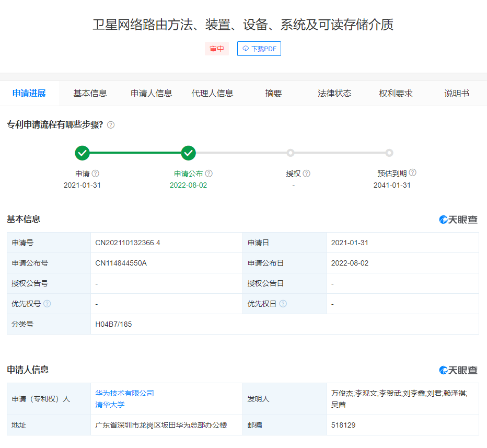
Task: Click the question icon next to 授权 step
Action: pyautogui.click(x=306, y=174)
